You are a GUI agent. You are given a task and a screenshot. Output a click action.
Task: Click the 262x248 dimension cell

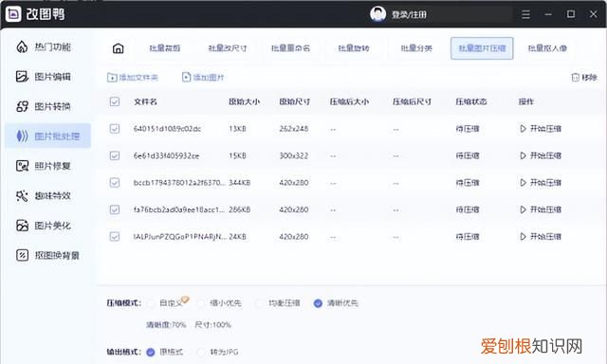click(x=294, y=129)
